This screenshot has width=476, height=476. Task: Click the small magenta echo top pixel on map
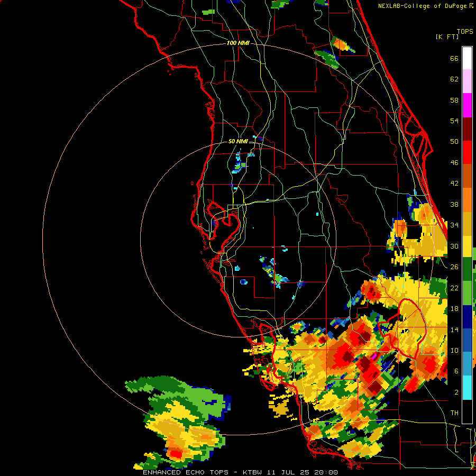374,355
